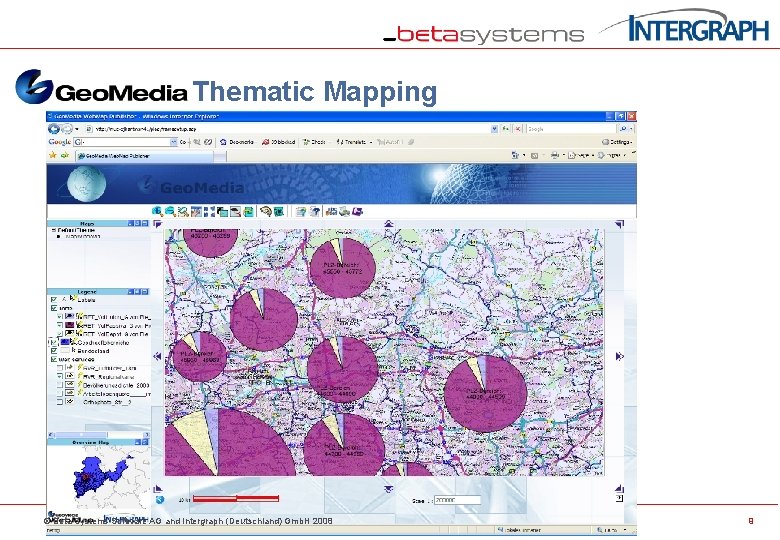Pan map north-west with the top-left corner arrow
Screen dimensions: 780x540
tap(158, 224)
